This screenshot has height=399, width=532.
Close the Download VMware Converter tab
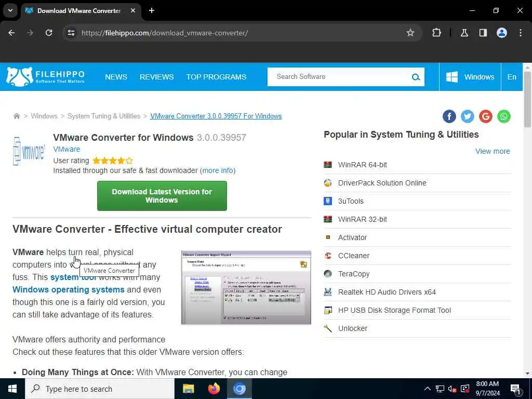coord(133,10)
